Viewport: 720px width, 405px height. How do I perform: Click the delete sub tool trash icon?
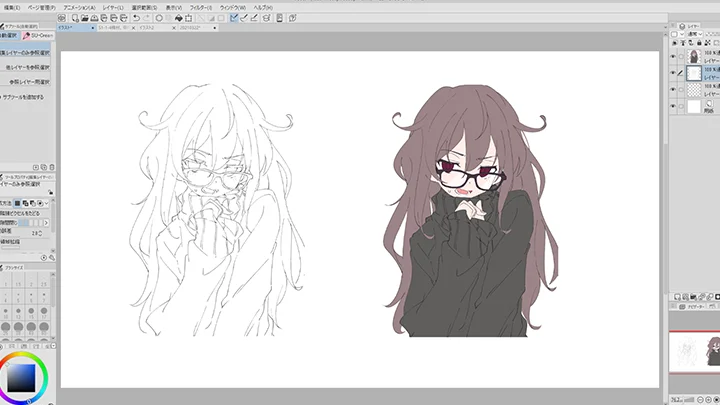click(51, 168)
